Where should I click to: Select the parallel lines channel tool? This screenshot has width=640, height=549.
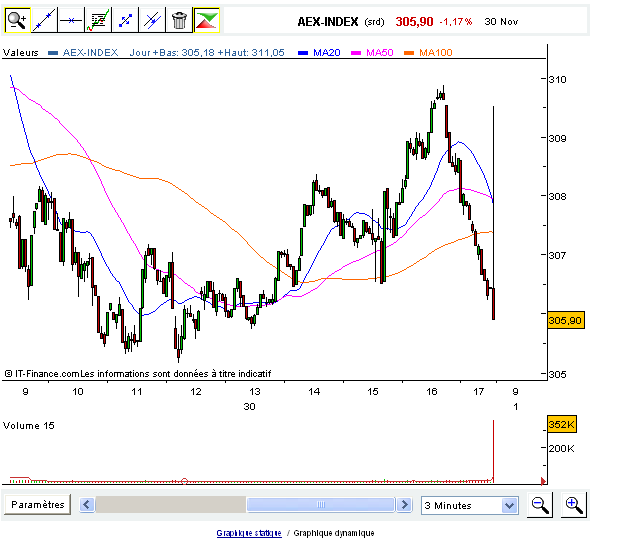pos(152,20)
